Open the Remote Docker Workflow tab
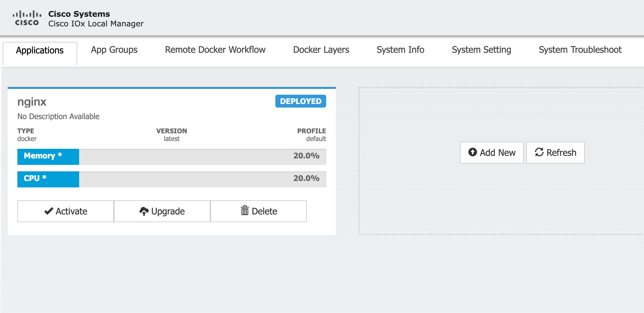 (215, 50)
